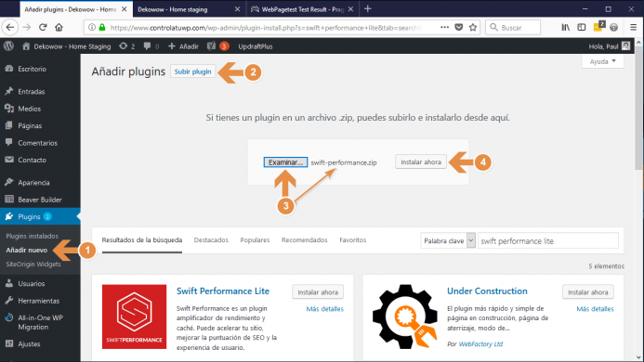Open Swift Performance Lite title link
The image size is (644, 362).
tap(223, 291)
